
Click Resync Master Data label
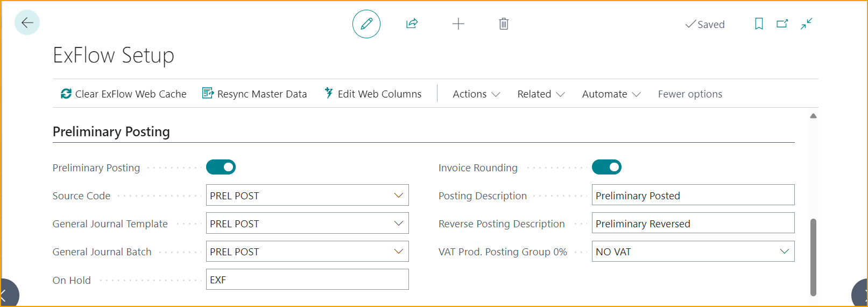(x=262, y=94)
